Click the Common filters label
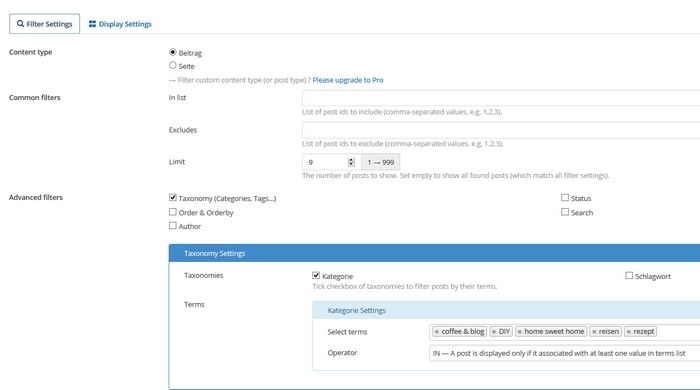The image size is (700, 390). click(x=34, y=97)
